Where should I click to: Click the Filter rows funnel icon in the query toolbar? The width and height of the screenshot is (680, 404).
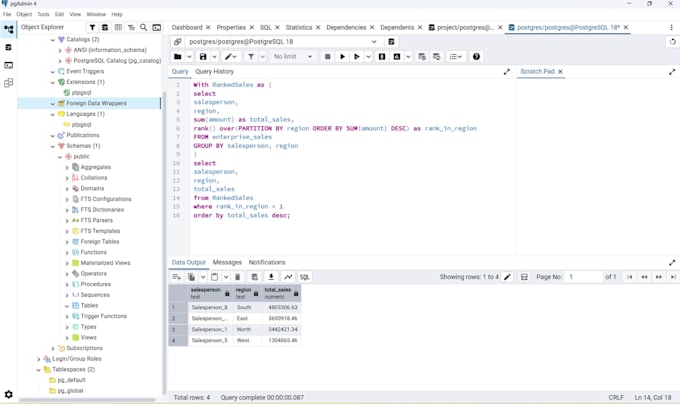pos(251,57)
